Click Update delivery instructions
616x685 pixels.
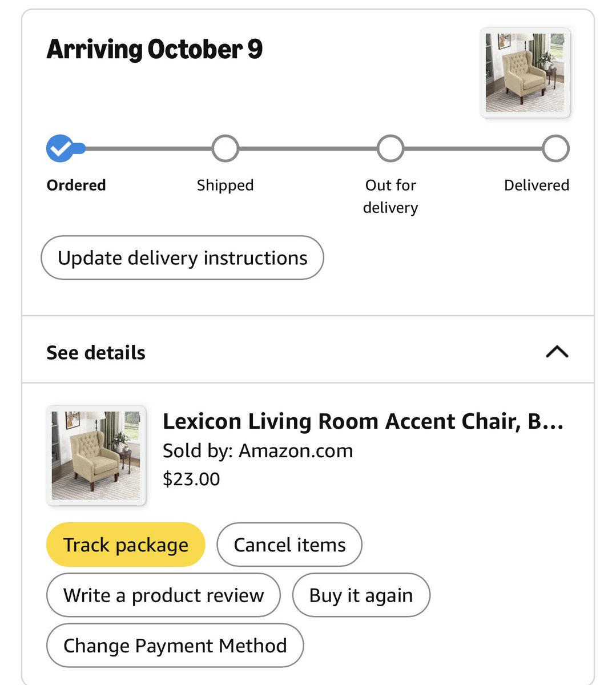182,257
